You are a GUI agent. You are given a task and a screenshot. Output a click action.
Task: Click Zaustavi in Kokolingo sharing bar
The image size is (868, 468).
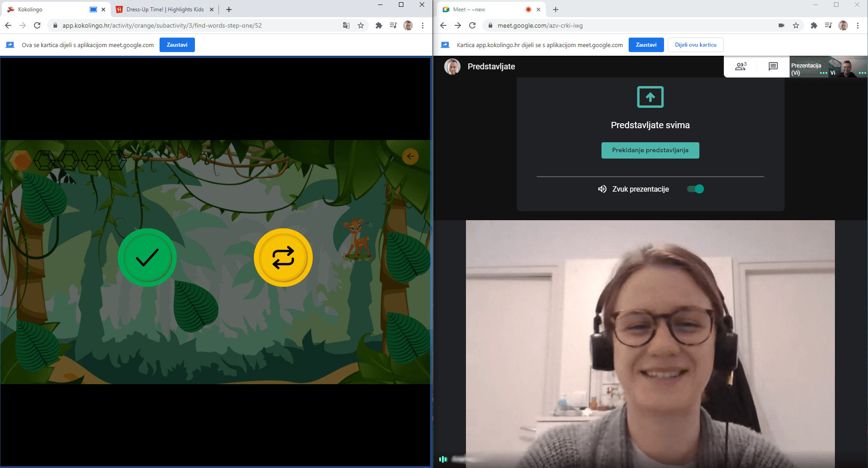[x=177, y=45]
